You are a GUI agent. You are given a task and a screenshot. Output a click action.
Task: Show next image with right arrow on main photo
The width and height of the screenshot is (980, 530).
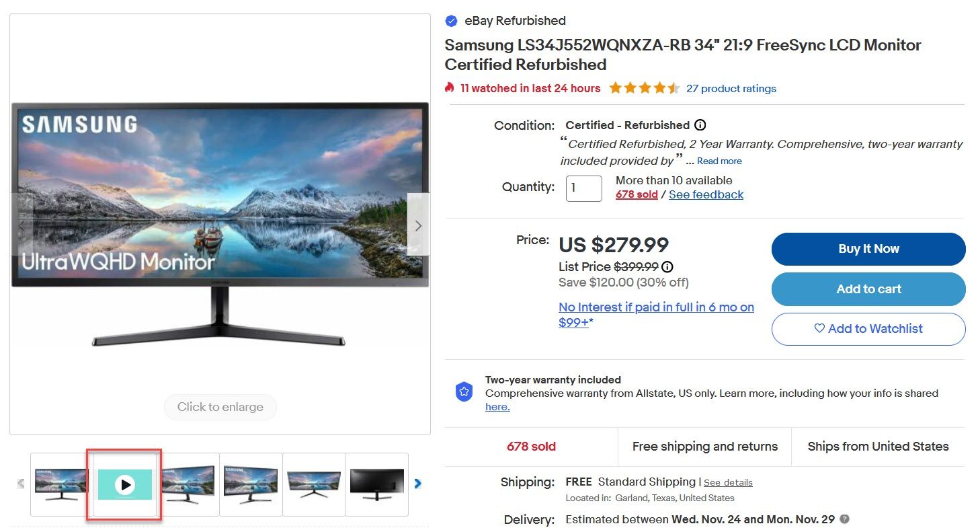tap(418, 225)
